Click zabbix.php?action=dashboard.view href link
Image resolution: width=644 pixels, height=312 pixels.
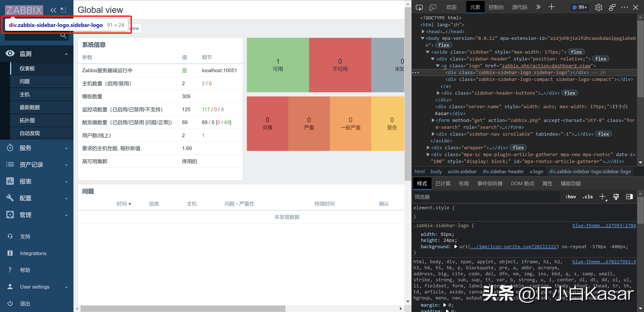click(x=546, y=66)
